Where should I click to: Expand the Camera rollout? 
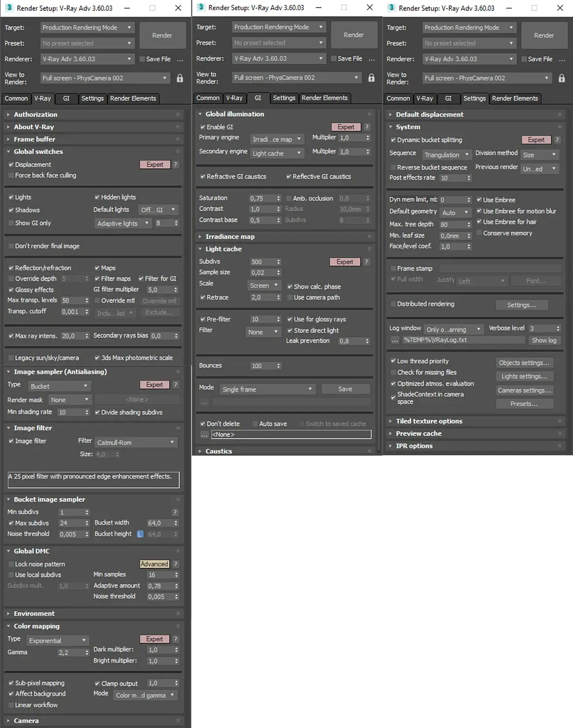(x=26, y=721)
